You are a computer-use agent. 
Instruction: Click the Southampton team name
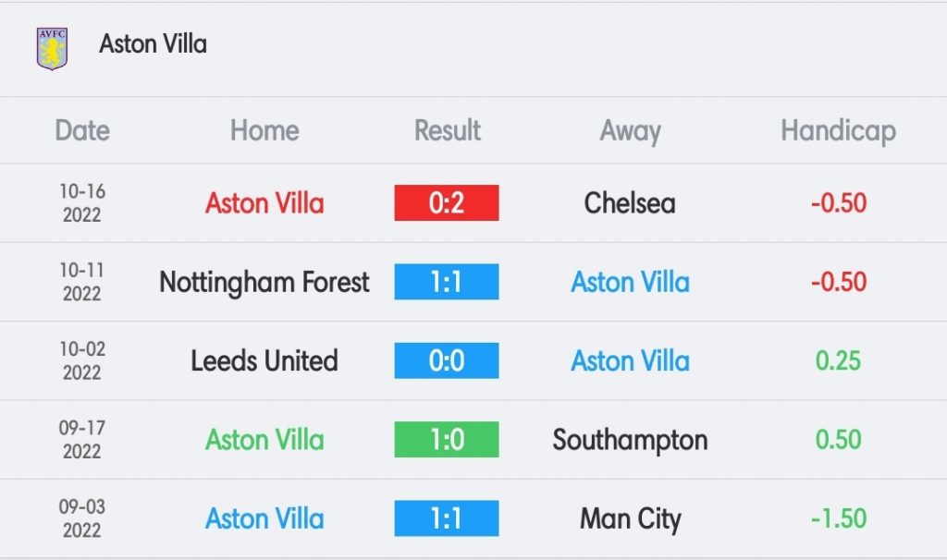[630, 441]
